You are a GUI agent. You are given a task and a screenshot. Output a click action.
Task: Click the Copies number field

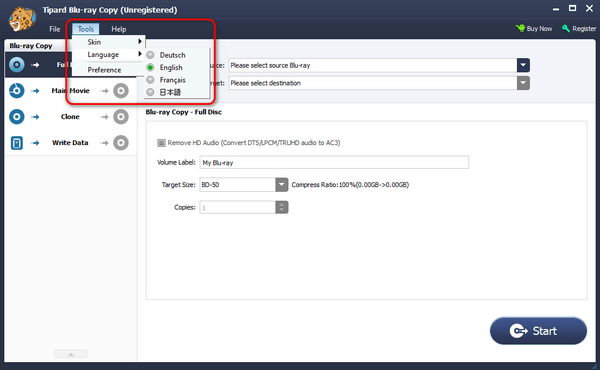[237, 207]
